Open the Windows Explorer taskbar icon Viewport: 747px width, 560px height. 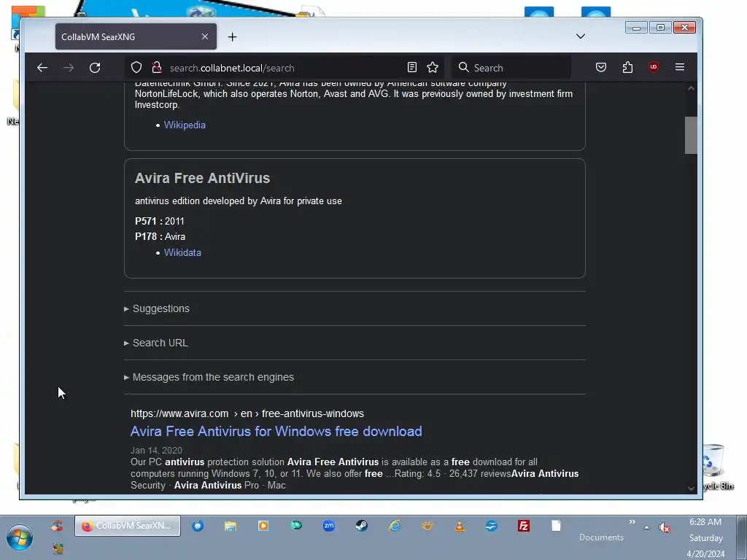231,526
